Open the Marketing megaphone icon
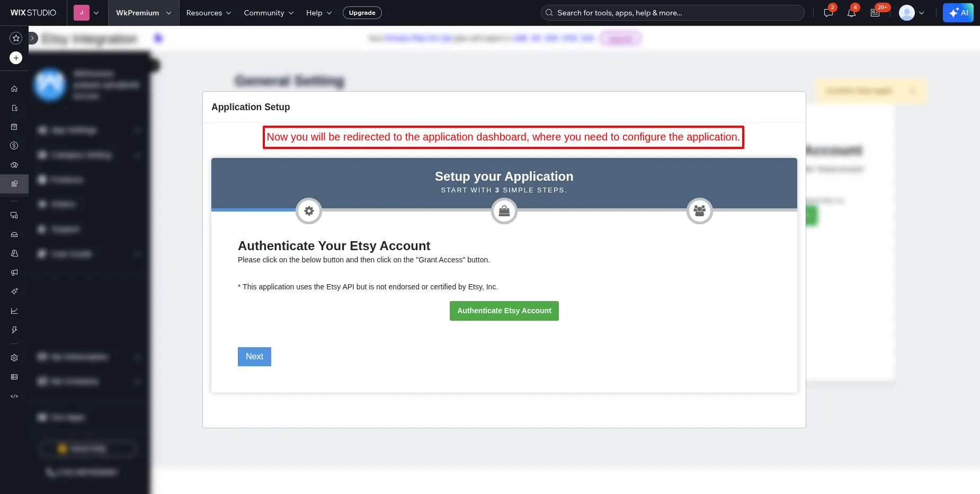980x494 pixels. [14, 272]
